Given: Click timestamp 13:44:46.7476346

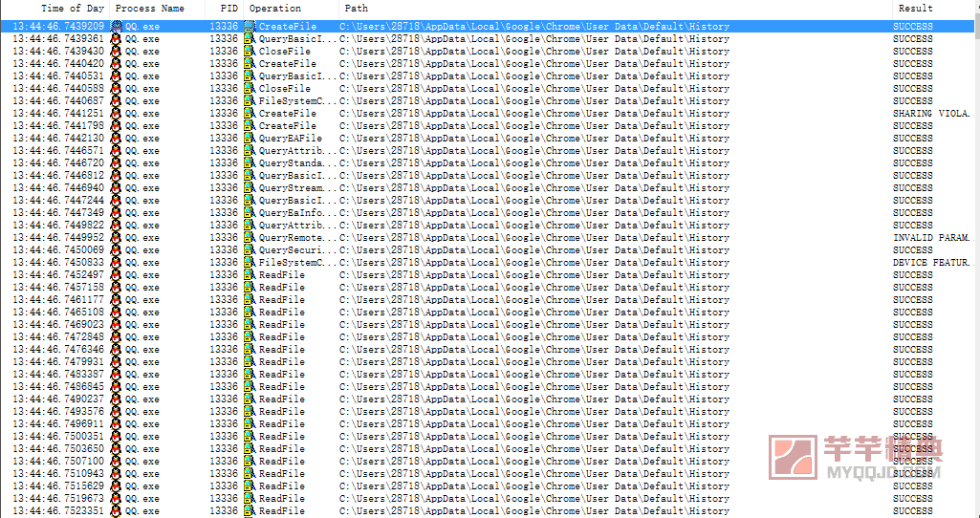Looking at the screenshot, I should click(x=58, y=349).
